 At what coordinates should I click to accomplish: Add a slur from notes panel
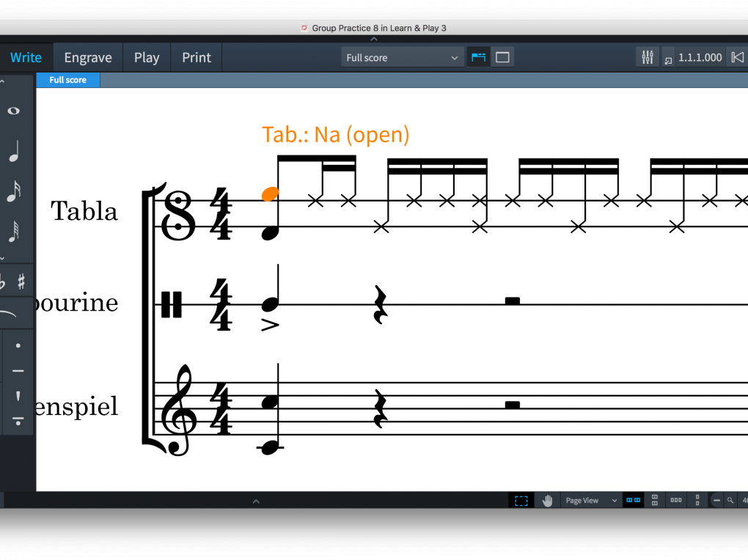9,314
